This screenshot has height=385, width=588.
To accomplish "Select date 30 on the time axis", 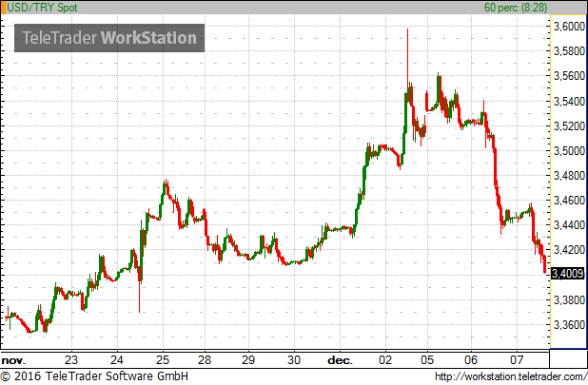I will 294,360.
